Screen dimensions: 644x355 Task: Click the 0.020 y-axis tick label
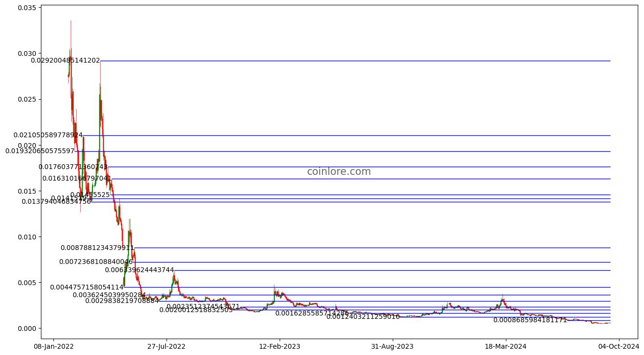(27, 145)
